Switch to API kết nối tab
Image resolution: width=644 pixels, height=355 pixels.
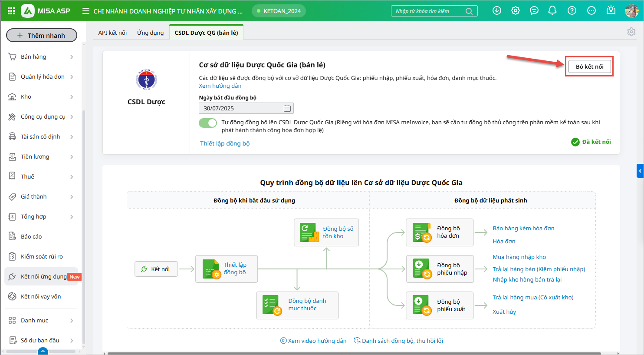[112, 33]
